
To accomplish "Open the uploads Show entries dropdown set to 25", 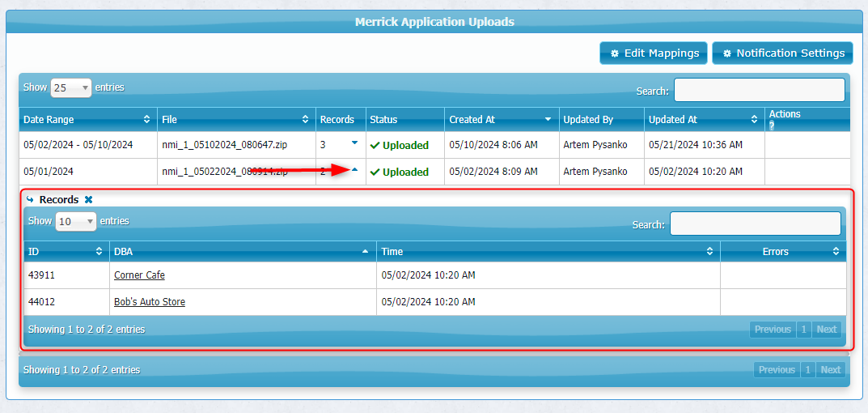I will (70, 87).
